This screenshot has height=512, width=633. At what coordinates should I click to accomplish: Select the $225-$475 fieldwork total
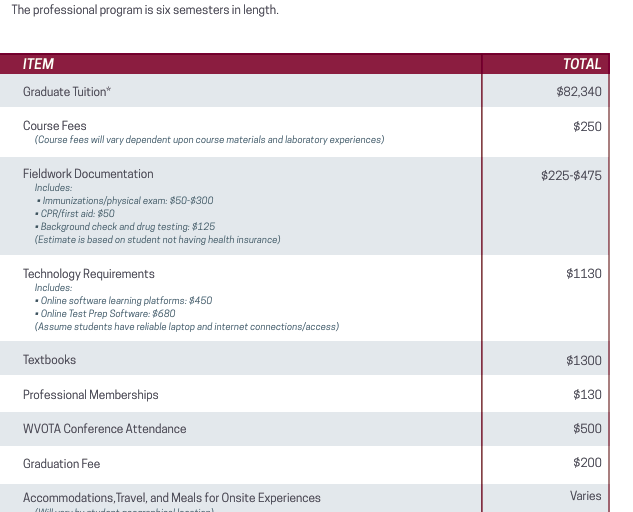pyautogui.click(x=571, y=175)
